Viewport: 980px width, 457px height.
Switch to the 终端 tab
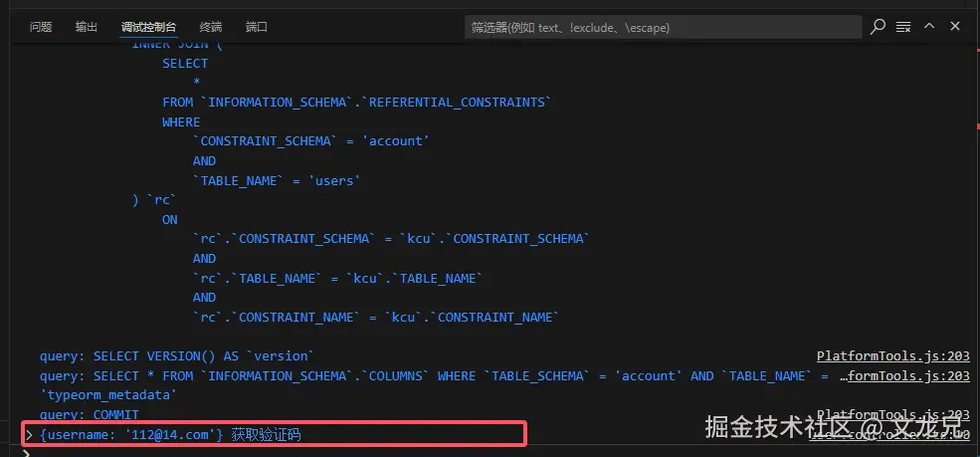[x=211, y=27]
